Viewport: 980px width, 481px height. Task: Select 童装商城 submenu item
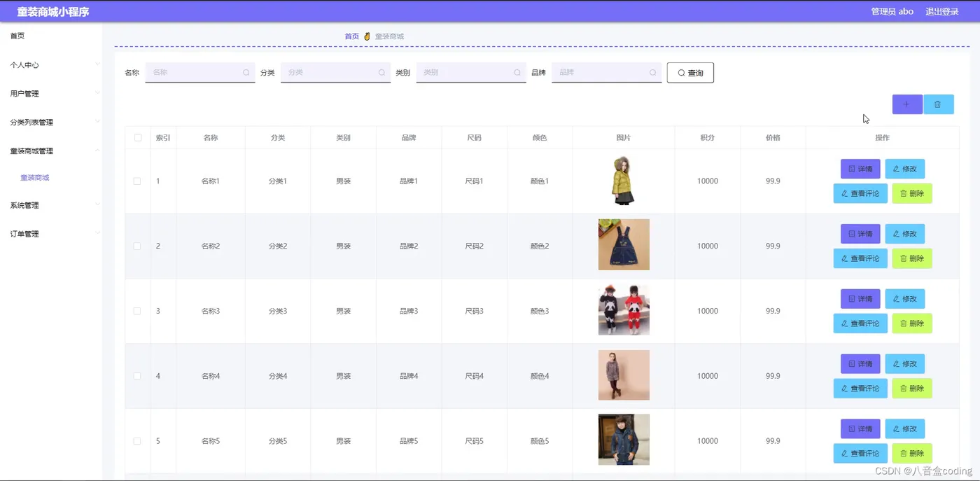point(35,178)
